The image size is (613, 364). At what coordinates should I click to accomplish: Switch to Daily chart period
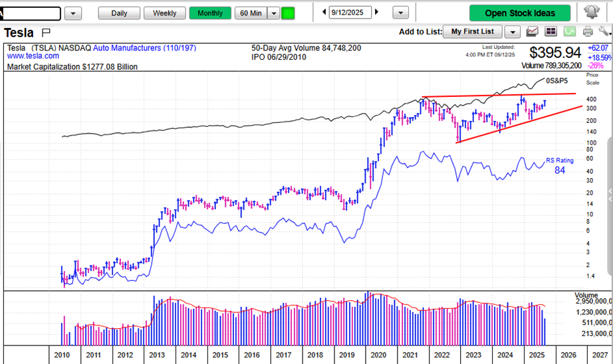(x=119, y=13)
